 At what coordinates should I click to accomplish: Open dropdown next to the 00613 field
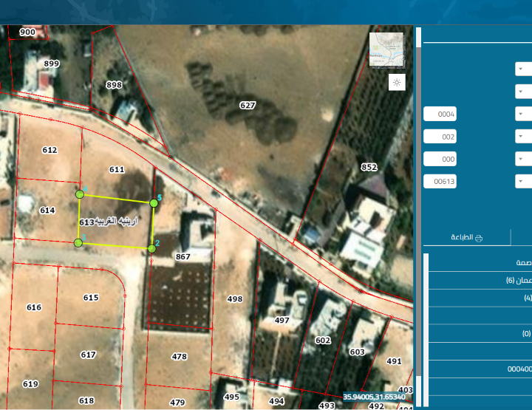522,181
